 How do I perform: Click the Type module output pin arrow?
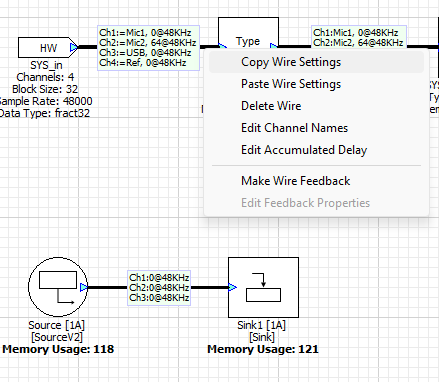click(274, 47)
